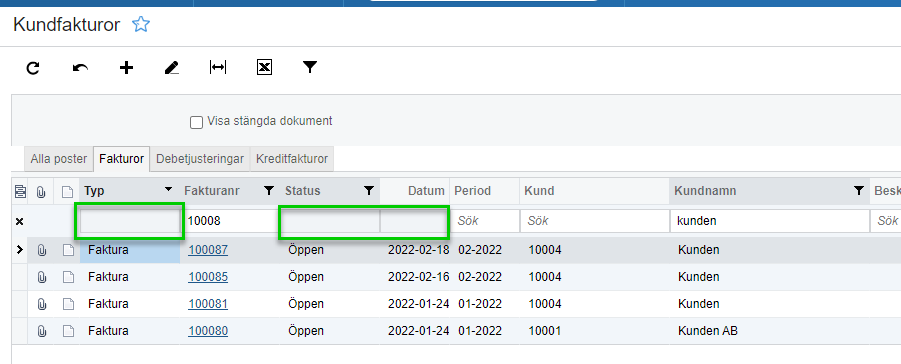Click the Typ column filter field
The height and width of the screenshot is (364, 901).
[130, 221]
